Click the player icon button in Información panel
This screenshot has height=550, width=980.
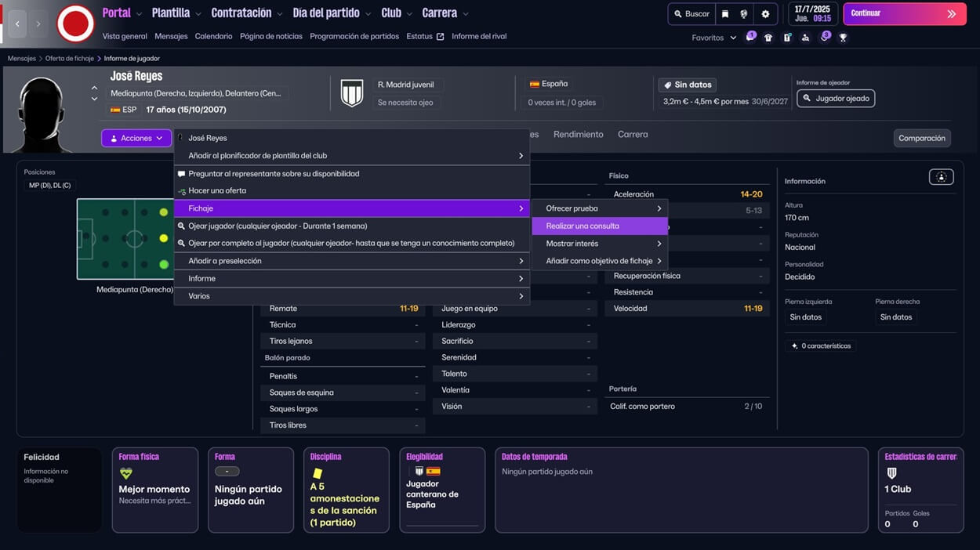941,177
